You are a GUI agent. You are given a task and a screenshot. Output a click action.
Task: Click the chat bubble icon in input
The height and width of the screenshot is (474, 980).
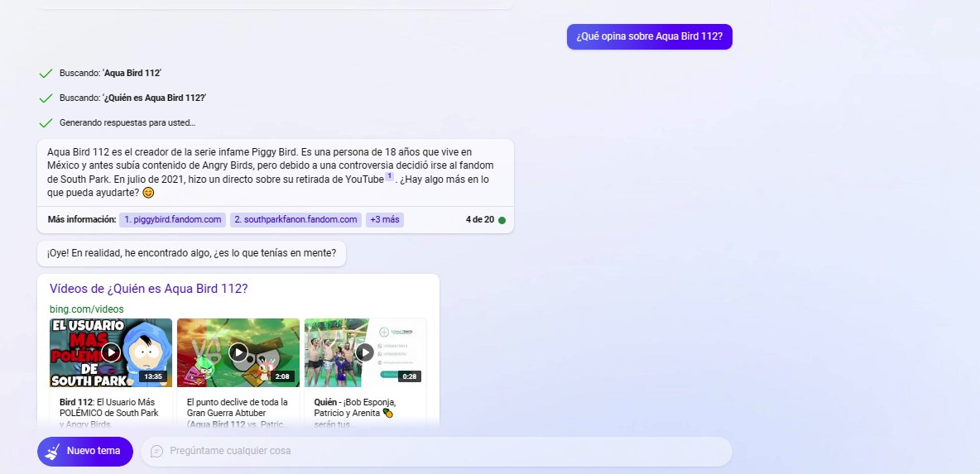(x=157, y=451)
